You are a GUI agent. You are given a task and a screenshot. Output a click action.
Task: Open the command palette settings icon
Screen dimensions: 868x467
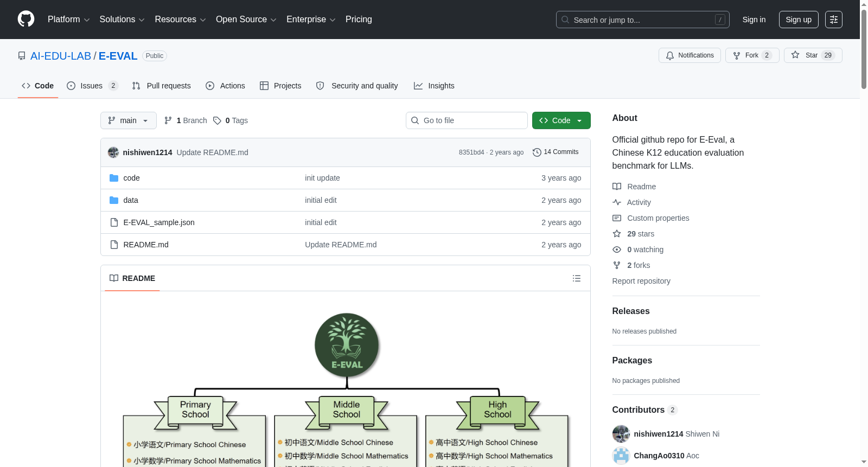(x=834, y=20)
